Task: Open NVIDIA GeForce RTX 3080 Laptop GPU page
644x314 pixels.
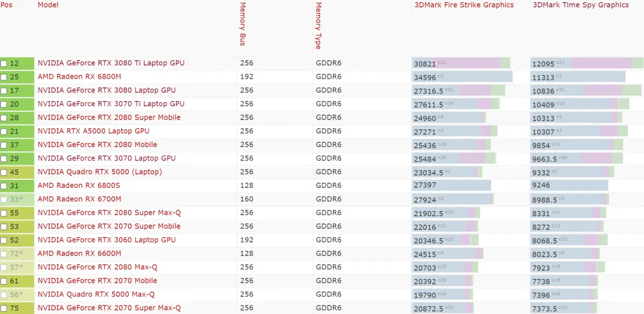Action: [x=107, y=90]
